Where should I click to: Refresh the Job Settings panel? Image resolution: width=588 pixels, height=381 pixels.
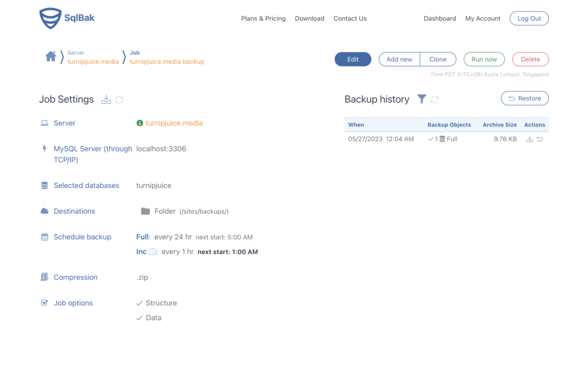(x=119, y=99)
